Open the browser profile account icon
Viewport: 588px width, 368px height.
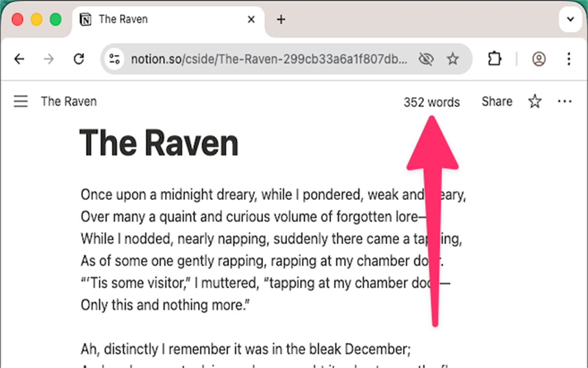(539, 59)
